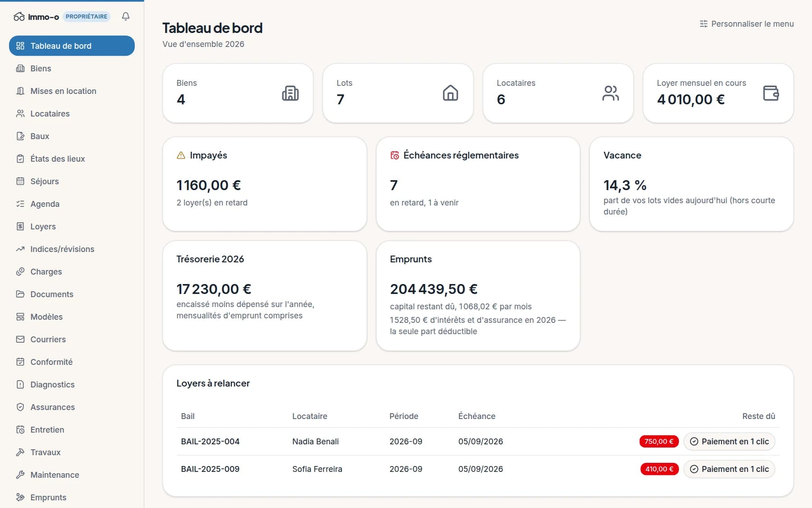Open the notifications bell
Screen dimensions: 812x508
(x=126, y=17)
